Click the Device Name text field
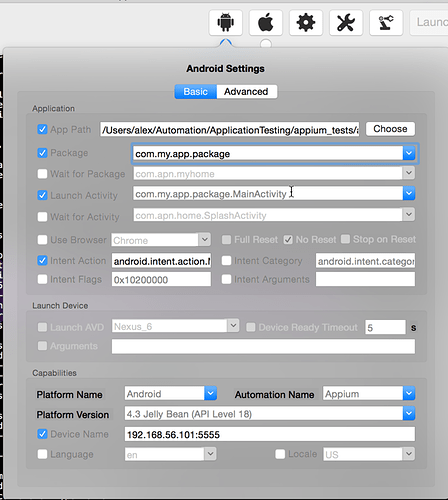The height and width of the screenshot is (500, 448). [x=270, y=434]
